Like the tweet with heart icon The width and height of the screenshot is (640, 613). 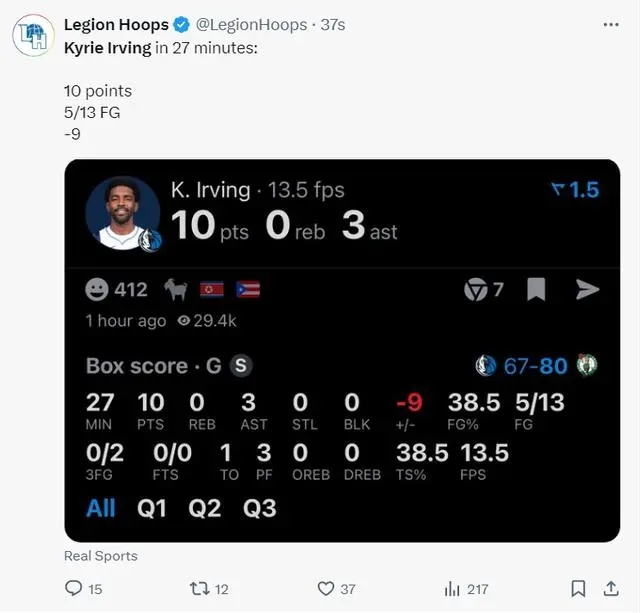[326, 589]
